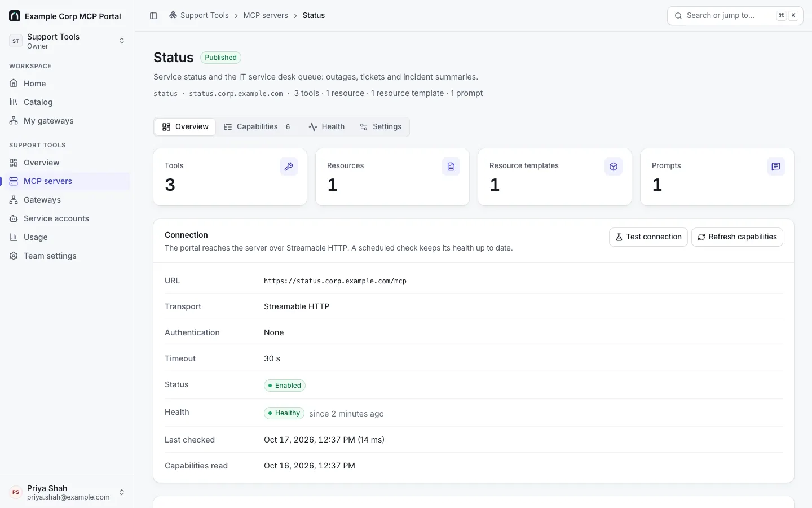812x508 pixels.
Task: Click the Resources count card
Action: [392, 177]
